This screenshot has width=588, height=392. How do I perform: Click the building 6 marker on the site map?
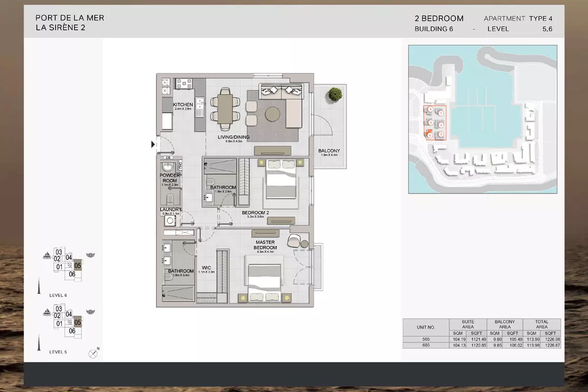click(430, 135)
